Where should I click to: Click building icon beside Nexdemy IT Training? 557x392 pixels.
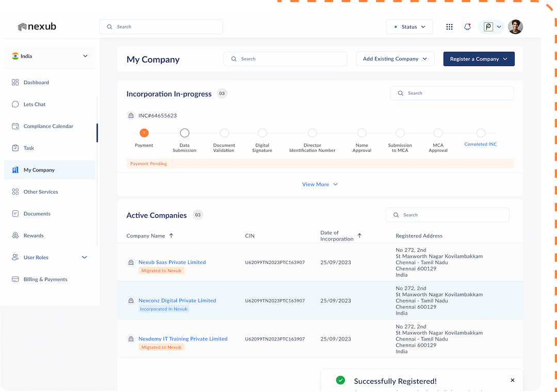coord(131,339)
